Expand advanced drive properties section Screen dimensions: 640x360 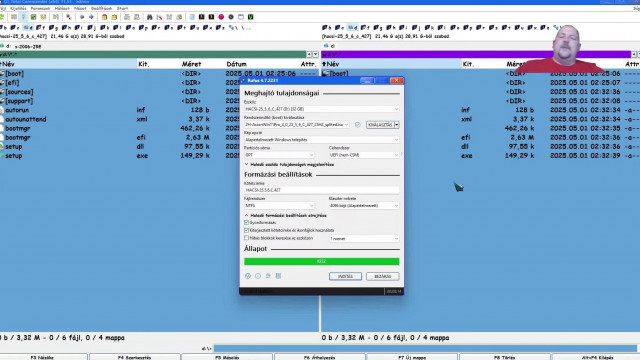(x=289, y=164)
